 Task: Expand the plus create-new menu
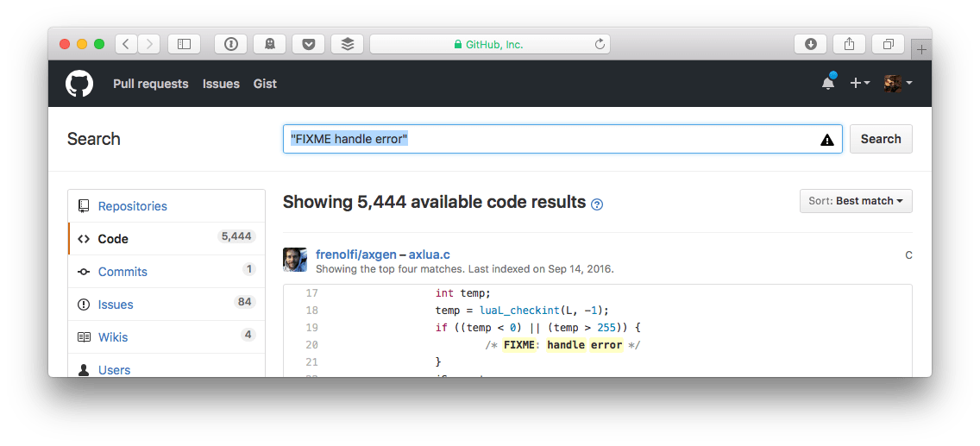(860, 83)
